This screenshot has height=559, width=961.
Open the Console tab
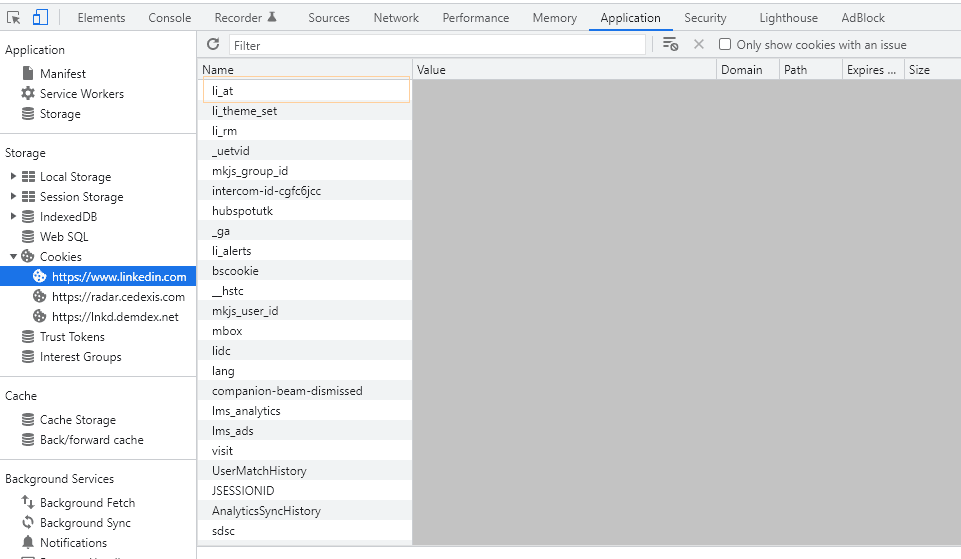(170, 18)
